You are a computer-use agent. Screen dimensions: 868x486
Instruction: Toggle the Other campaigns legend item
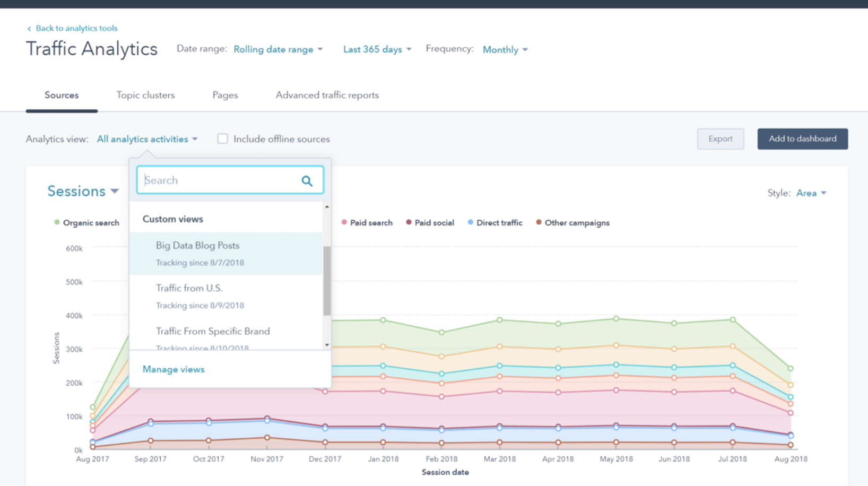pyautogui.click(x=572, y=223)
